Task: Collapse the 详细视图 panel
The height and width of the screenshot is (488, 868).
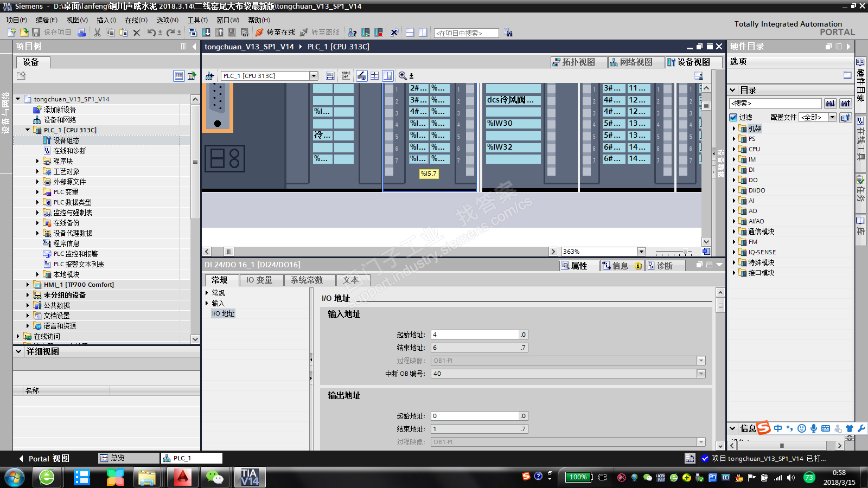Action: click(x=18, y=351)
